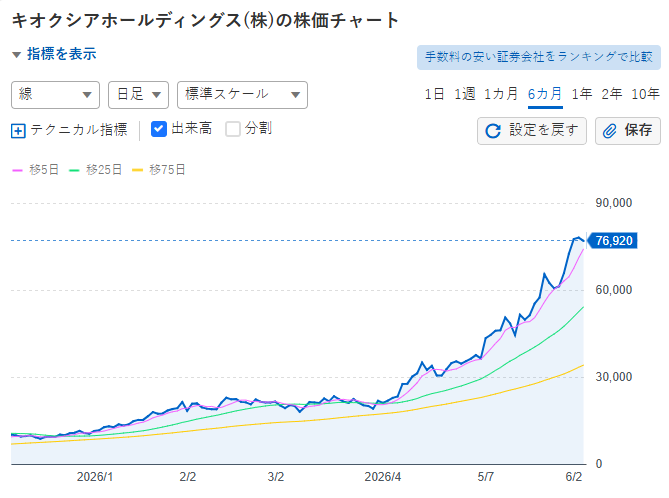Open the 日足 interval dropdown
This screenshot has height=498, width=669.
point(138,95)
